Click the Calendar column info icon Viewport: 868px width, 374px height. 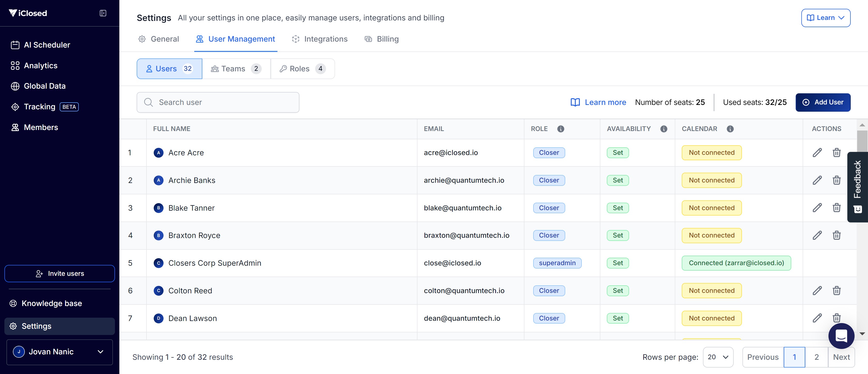click(730, 129)
